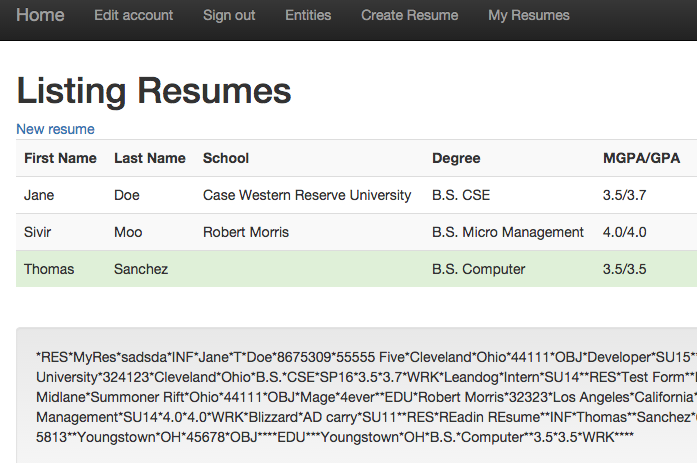Click the Degree column header
Image resolution: width=697 pixels, height=463 pixels.
coord(456,158)
